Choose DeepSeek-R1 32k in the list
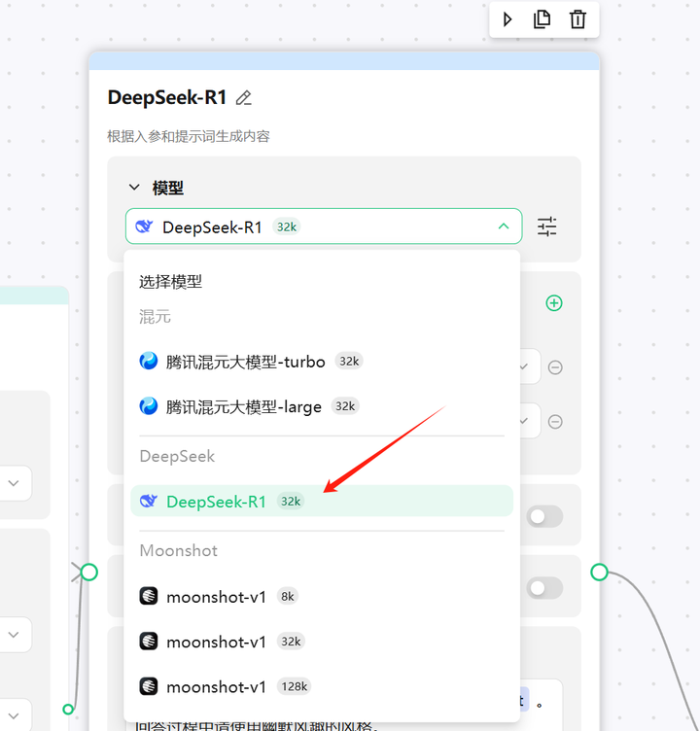 point(322,502)
